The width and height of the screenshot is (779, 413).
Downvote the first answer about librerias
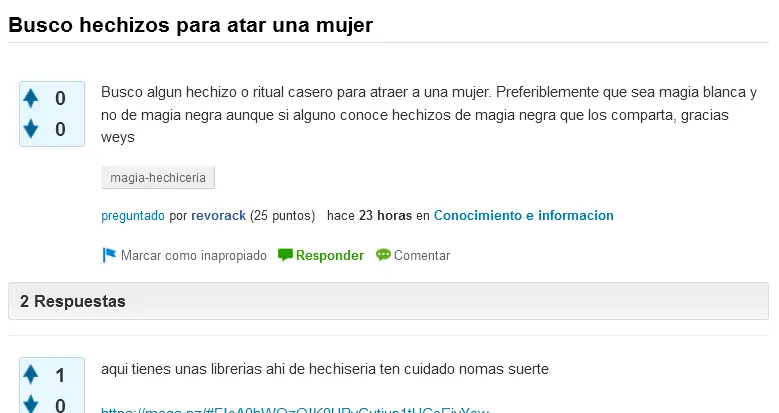(x=31, y=404)
